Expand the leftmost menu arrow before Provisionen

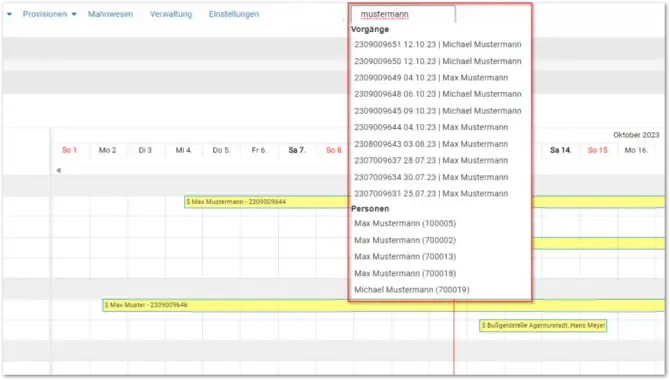point(9,14)
